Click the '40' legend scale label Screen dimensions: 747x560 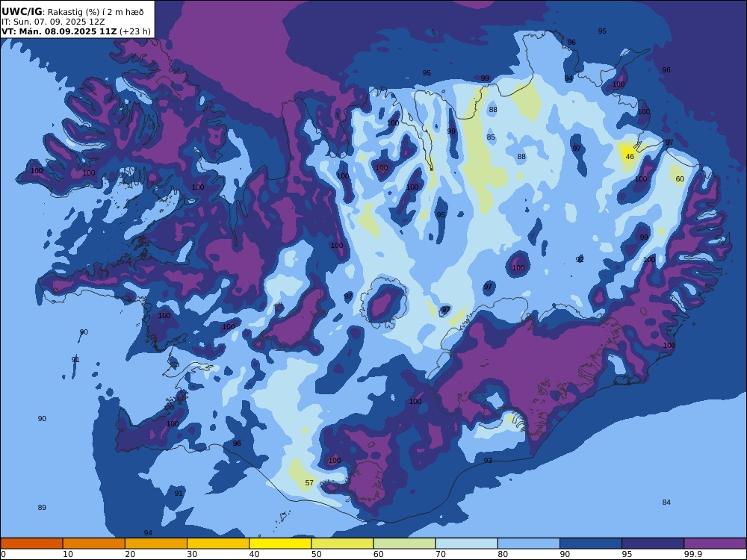[x=255, y=554]
